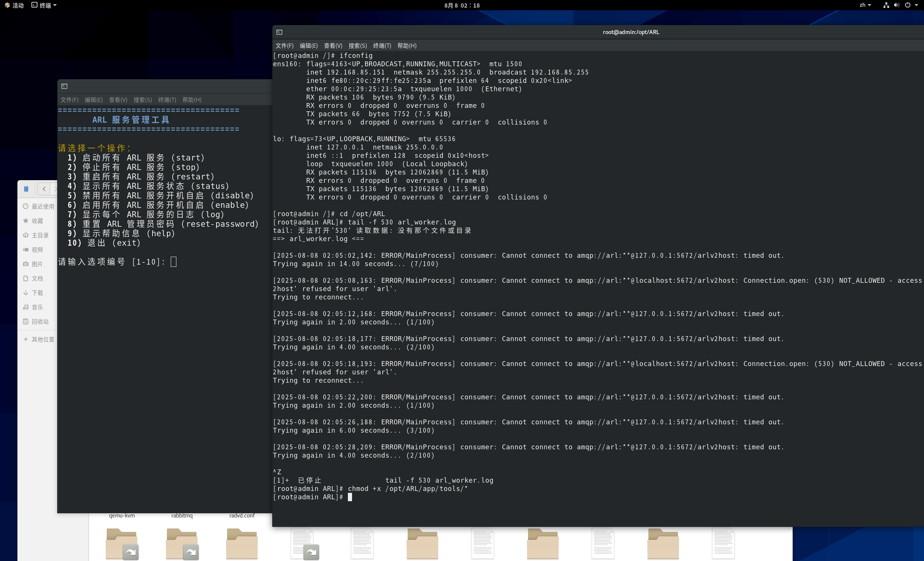Click the power icon in the top bar
This screenshot has width=924, height=561.
[908, 5]
